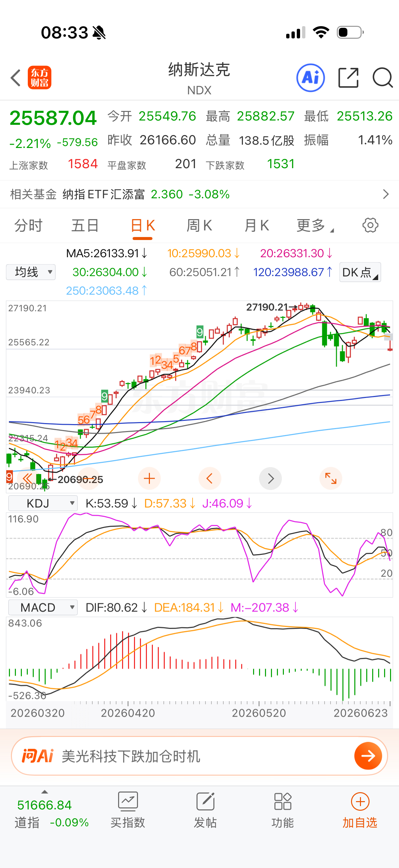399x868 pixels.
Task: Tap the M:-207.38 MACD value
Action: pyautogui.click(x=264, y=607)
